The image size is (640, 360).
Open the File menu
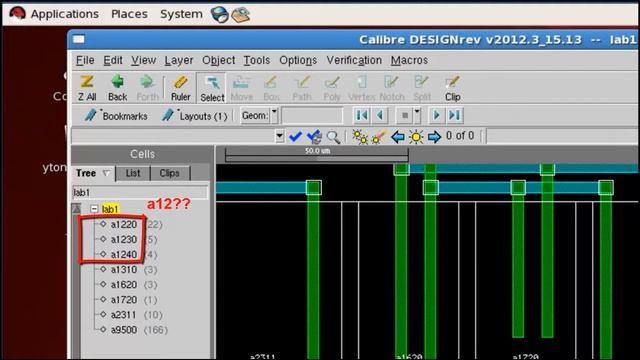click(x=85, y=60)
